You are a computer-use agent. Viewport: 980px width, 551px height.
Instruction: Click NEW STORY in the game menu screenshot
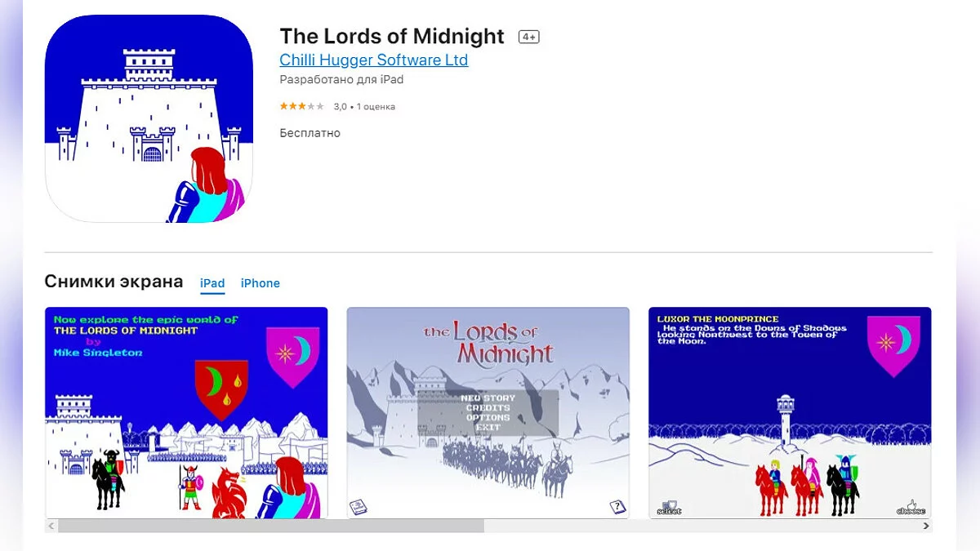click(488, 398)
